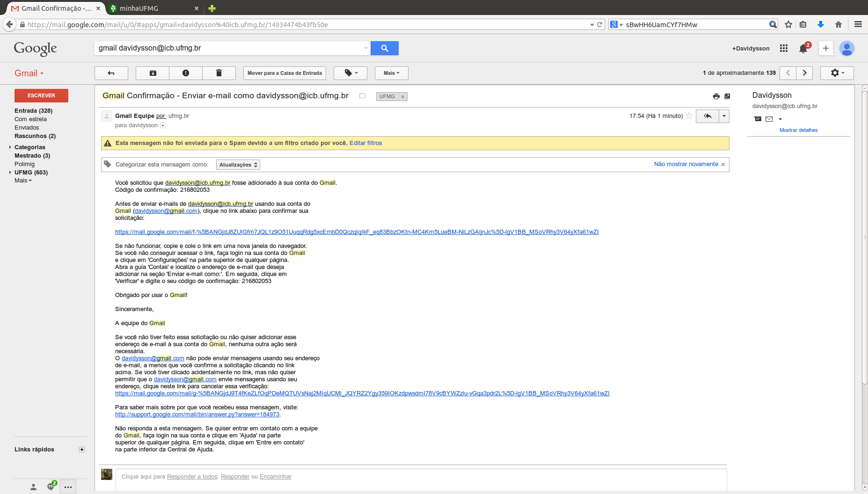
Task: Click the three dots icon at bottom
Action: (x=68, y=487)
